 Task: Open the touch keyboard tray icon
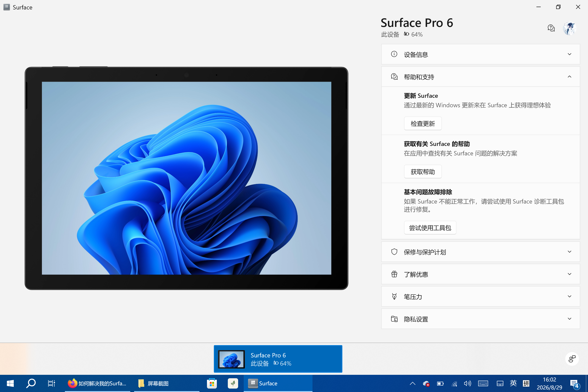483,383
